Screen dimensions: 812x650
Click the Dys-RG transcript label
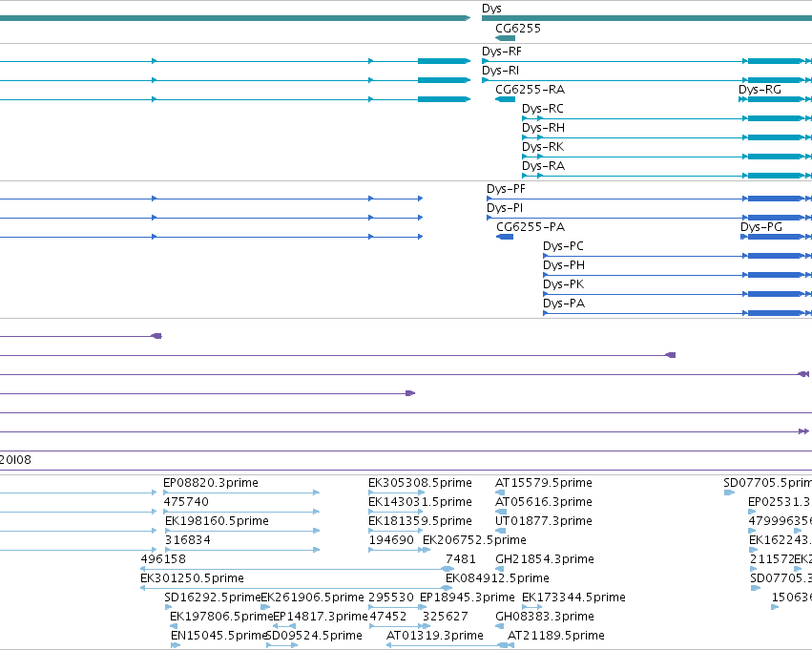(x=760, y=90)
